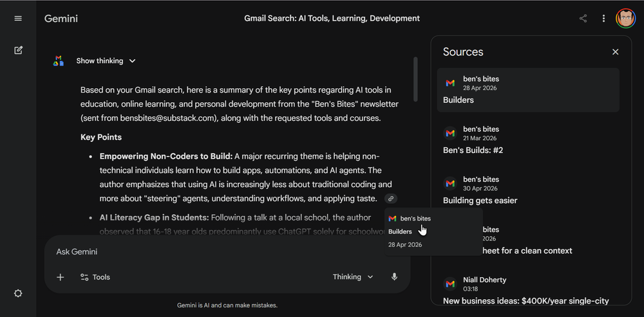Open the Tools menu in the prompt box
The height and width of the screenshot is (317, 644).
tap(95, 277)
